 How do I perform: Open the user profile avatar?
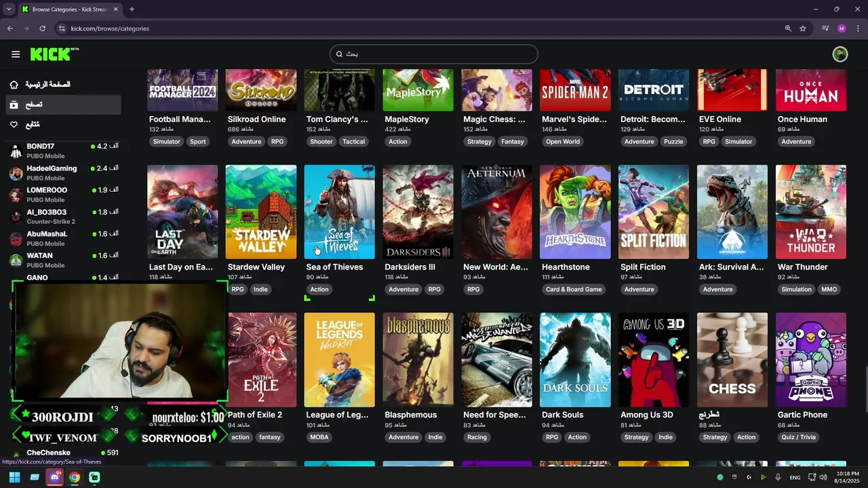pos(840,54)
